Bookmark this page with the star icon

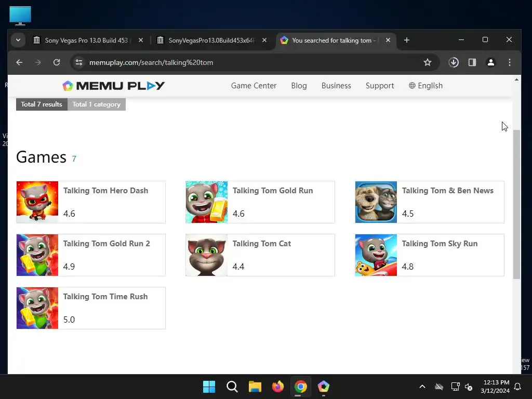[428, 62]
